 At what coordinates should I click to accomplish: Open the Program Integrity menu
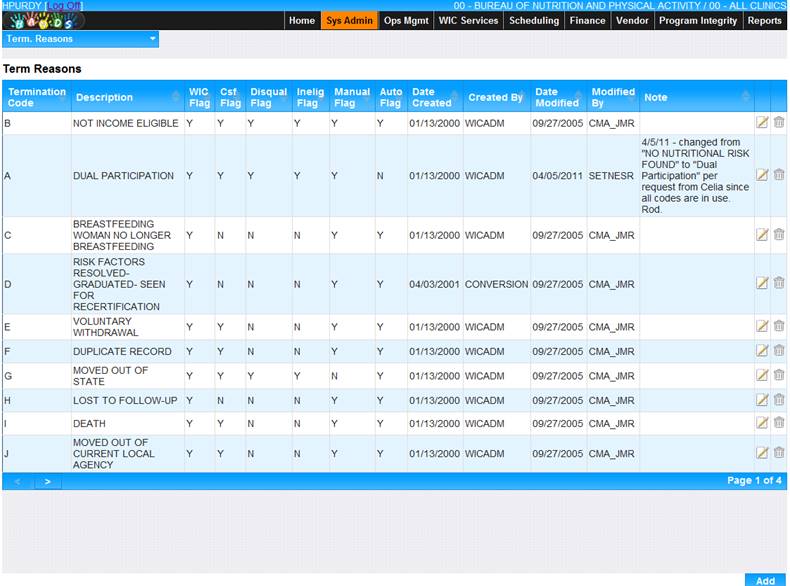(698, 21)
